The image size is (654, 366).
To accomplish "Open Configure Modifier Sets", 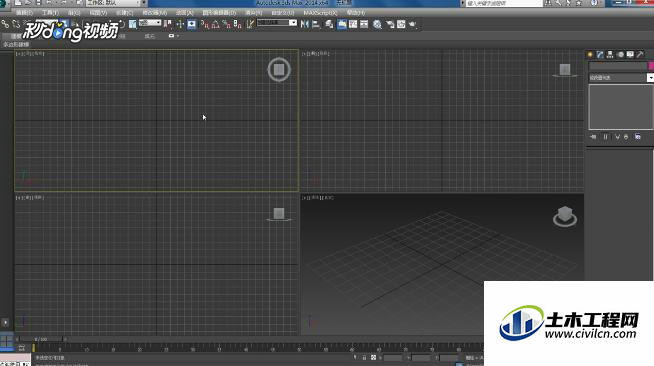I will tap(638, 137).
